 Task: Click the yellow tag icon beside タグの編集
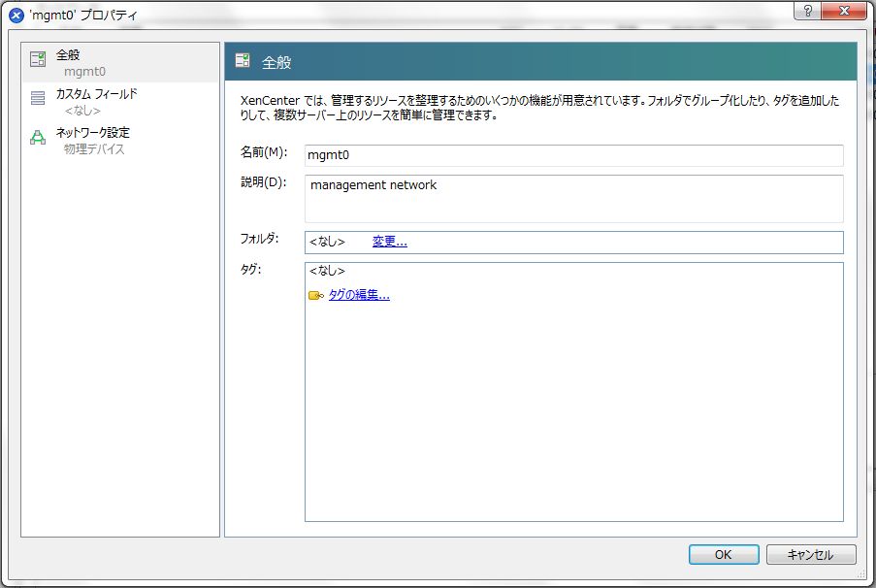pos(315,296)
